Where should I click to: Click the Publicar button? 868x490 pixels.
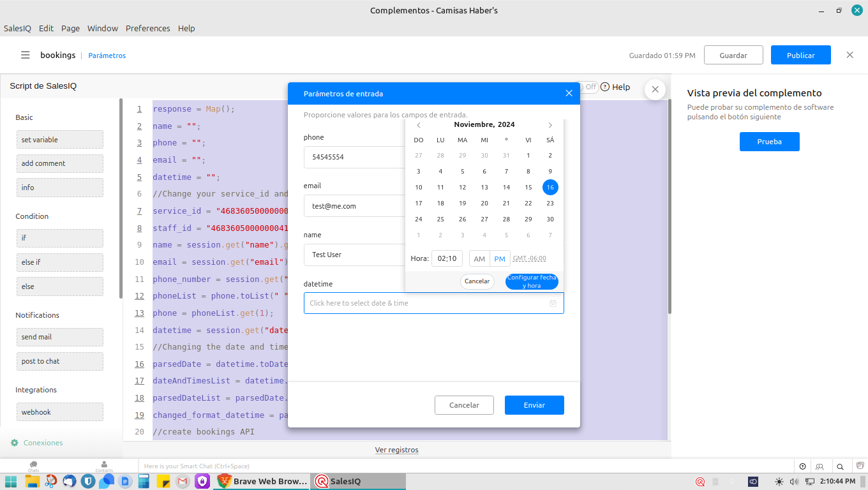pos(801,55)
